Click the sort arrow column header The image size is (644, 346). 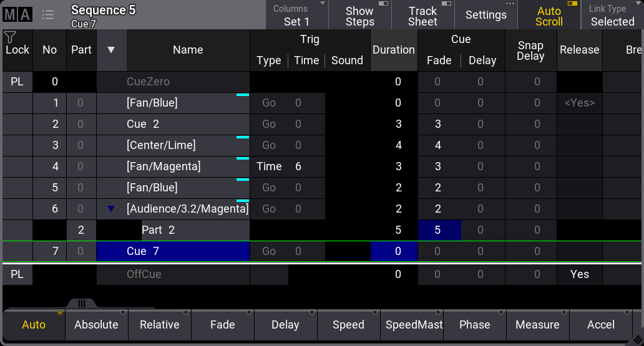click(111, 50)
